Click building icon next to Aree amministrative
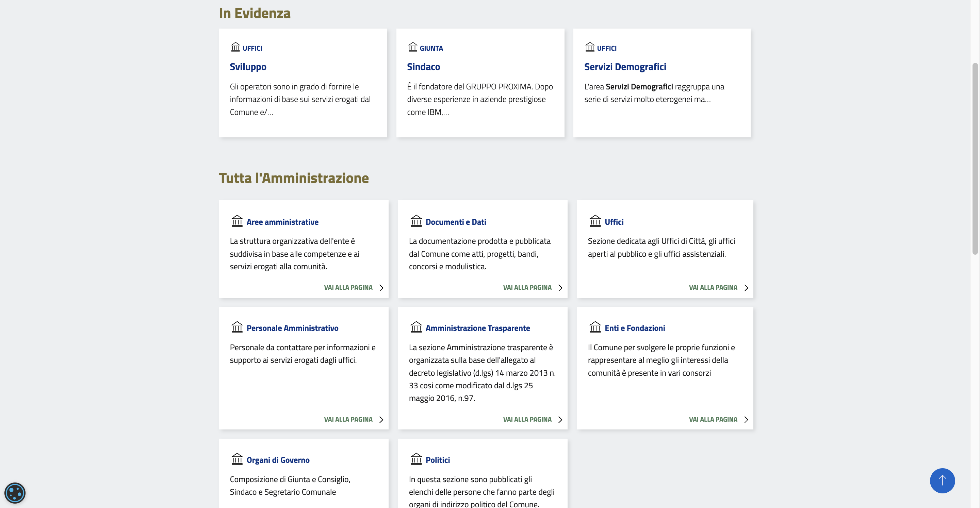Screen dimensions: 980x508 click(237, 221)
